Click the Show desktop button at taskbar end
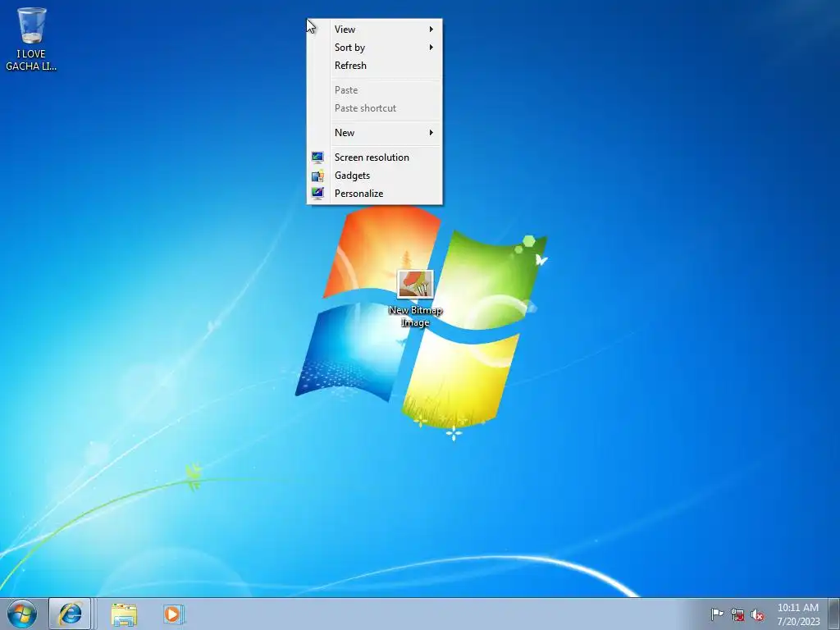Image resolution: width=840 pixels, height=630 pixels. pos(834,614)
